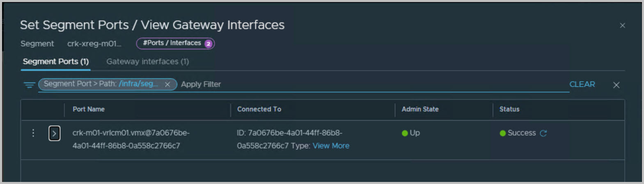
Task: Click the Connected To column header
Action: point(259,109)
